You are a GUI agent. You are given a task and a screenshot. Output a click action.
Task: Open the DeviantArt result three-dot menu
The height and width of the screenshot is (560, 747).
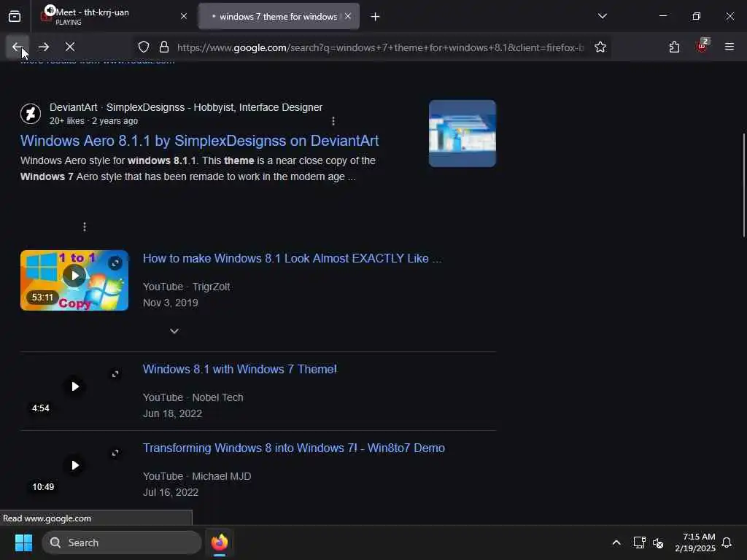click(x=333, y=121)
